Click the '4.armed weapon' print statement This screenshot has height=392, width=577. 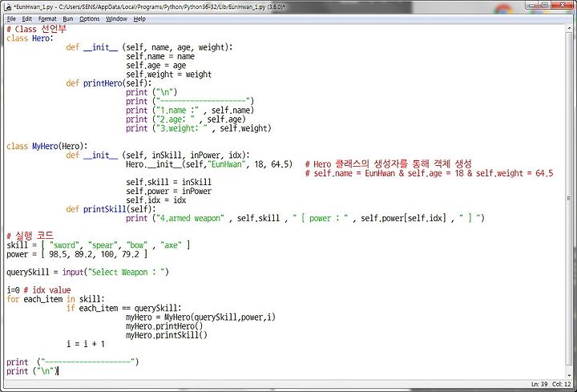click(x=305, y=218)
